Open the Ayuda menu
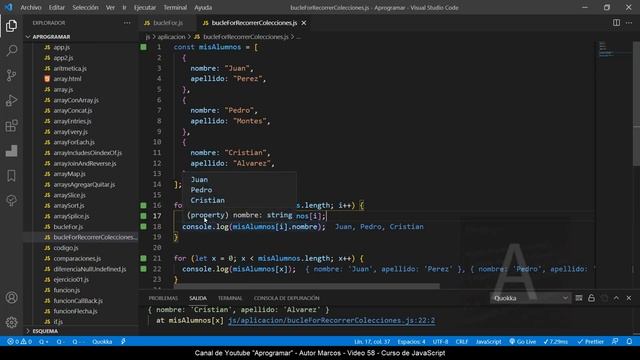Screen dimensions: 640x360 coord(203,7)
